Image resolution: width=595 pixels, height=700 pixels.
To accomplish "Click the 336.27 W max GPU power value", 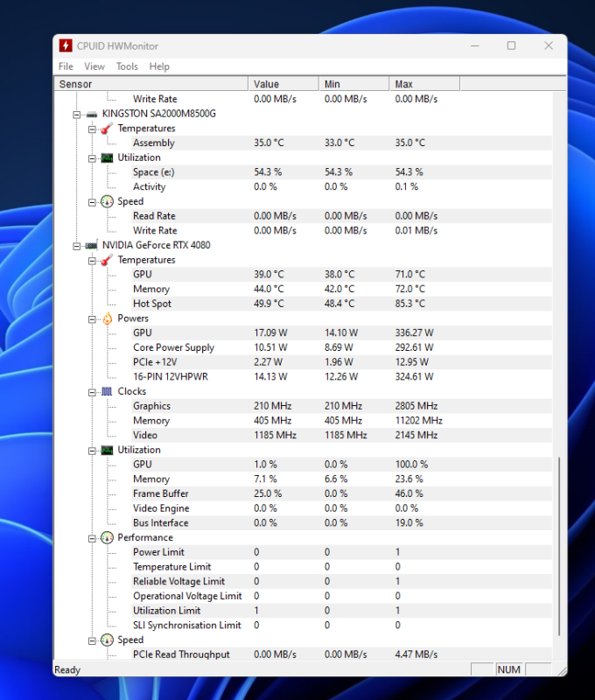I will [414, 333].
